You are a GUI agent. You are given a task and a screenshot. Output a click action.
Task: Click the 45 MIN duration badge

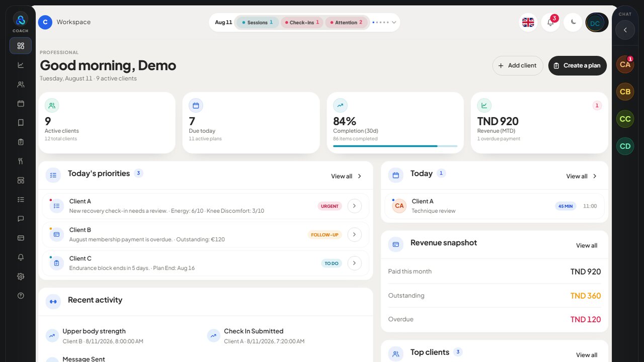tap(566, 206)
